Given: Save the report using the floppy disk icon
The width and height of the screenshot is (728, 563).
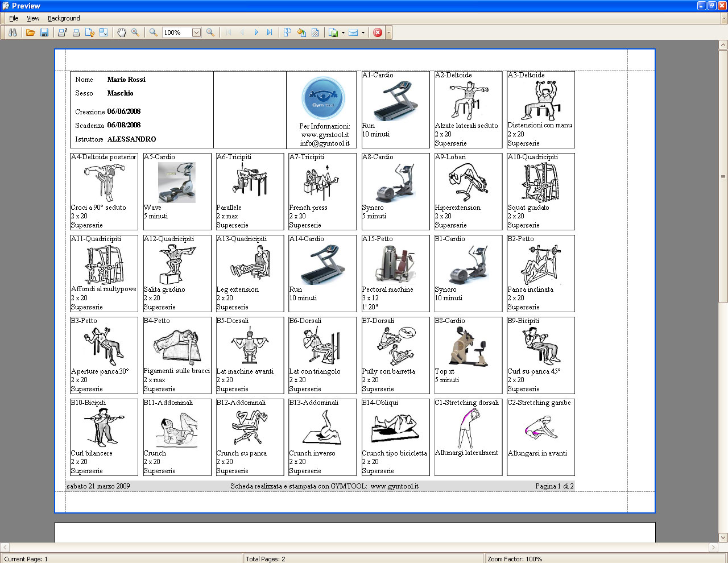Looking at the screenshot, I should (44, 32).
